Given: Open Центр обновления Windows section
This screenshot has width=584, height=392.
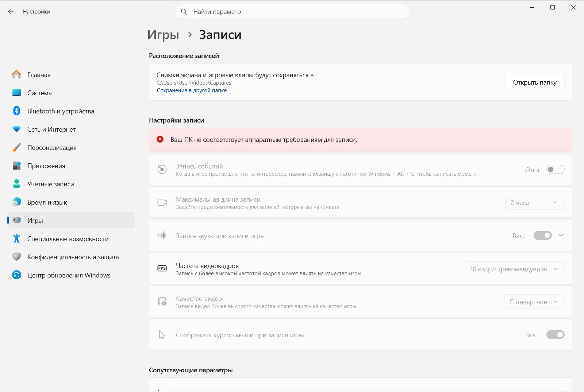Looking at the screenshot, I should click(71, 275).
